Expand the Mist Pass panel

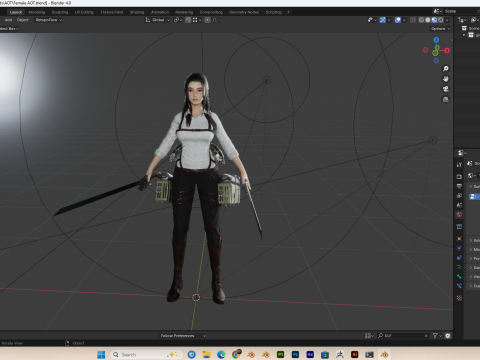474,249
